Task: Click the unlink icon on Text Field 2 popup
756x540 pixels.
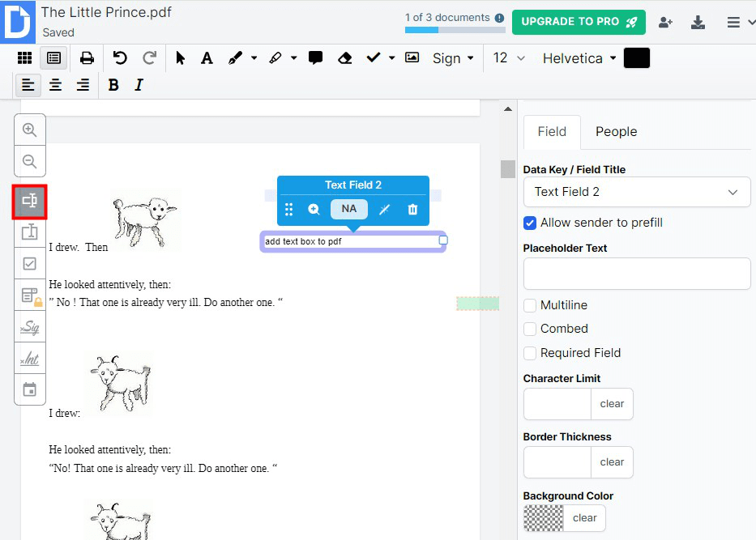Action: click(384, 209)
